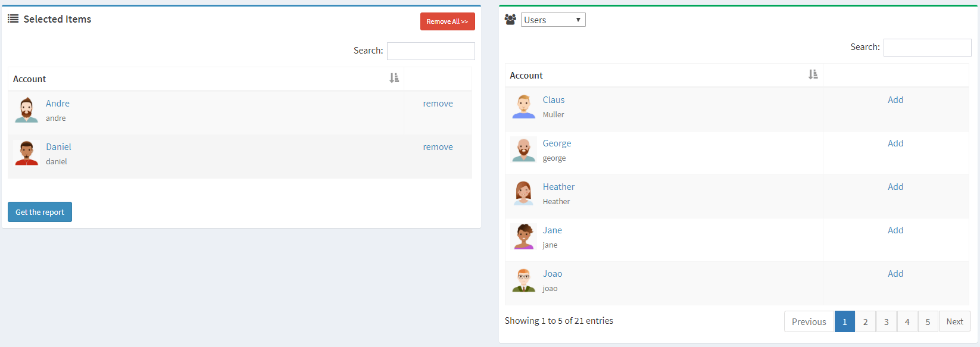Add Claus to the selection
Screen dimensions: 980x347
895,100
